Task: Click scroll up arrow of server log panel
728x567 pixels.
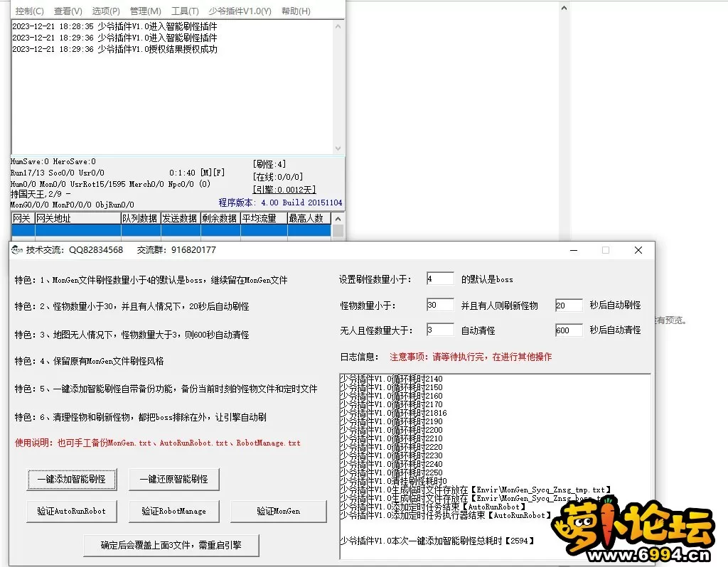Action: (338, 26)
